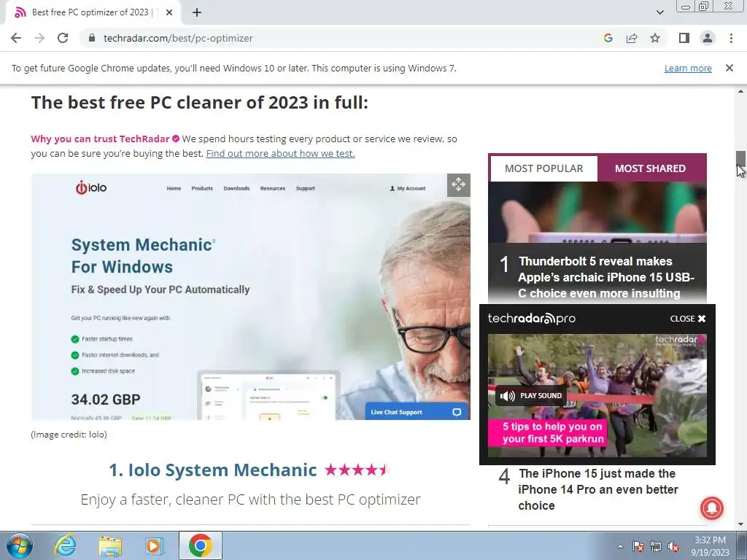This screenshot has width=747, height=560.
Task: Close the Best free PC optimizer tab
Action: coord(169,12)
